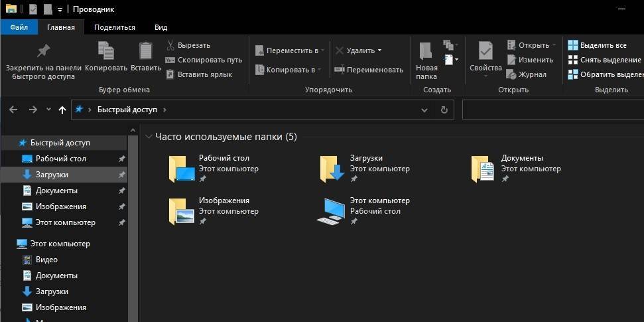Select Видео in navigation pane

[x=64, y=260]
